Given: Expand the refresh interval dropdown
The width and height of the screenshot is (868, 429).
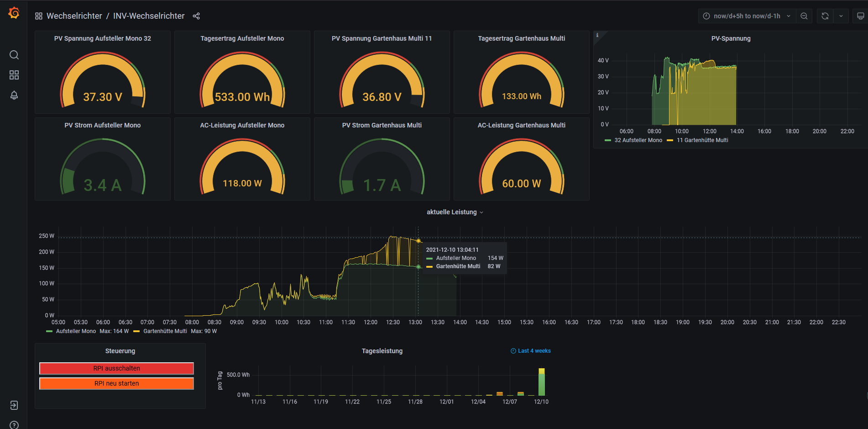Looking at the screenshot, I should pyautogui.click(x=841, y=16).
